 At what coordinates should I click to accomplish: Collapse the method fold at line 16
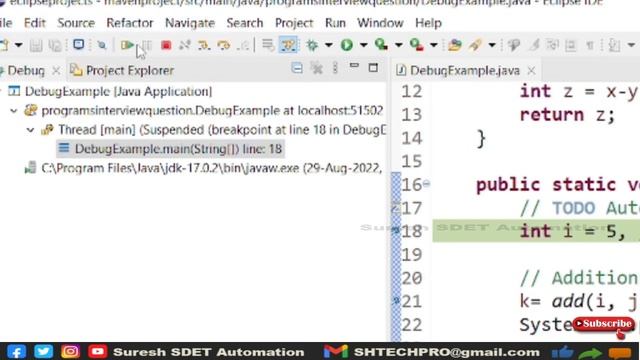[426, 184]
